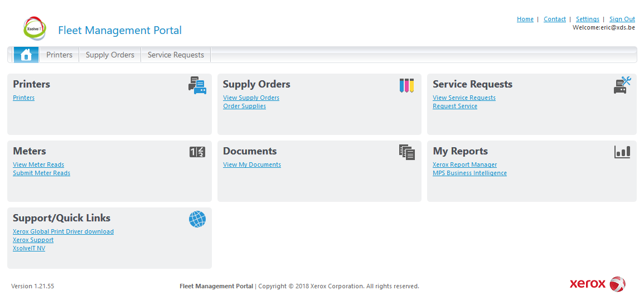Viewport: 644px width, 300px height.
Task: Open the Submit Meter Reads link
Action: (x=41, y=173)
